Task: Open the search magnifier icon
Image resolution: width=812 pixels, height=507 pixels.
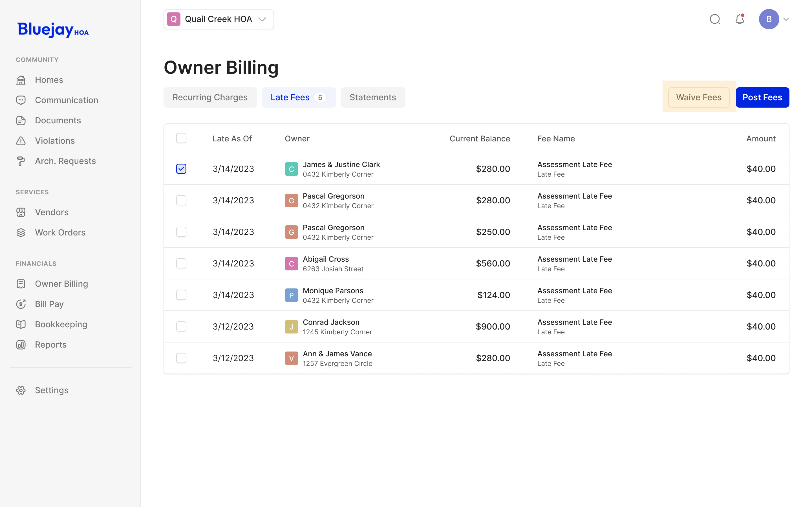Action: coord(715,19)
